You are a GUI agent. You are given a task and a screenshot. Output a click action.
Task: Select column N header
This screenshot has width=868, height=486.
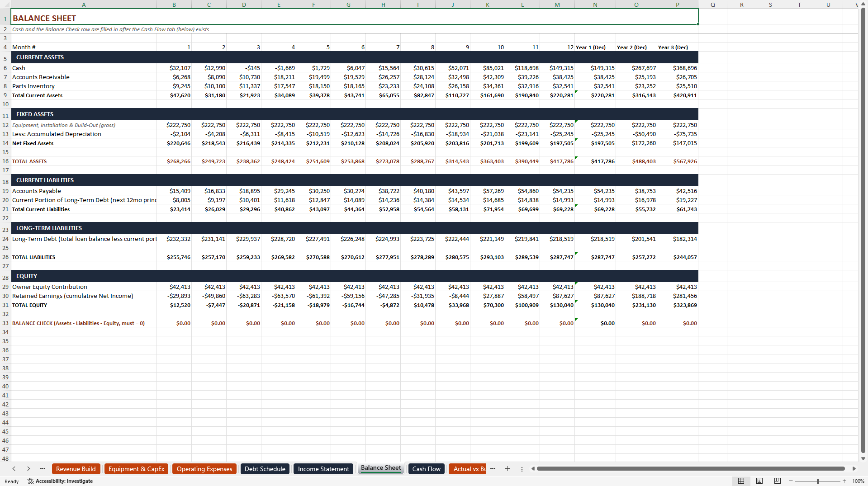click(595, 5)
